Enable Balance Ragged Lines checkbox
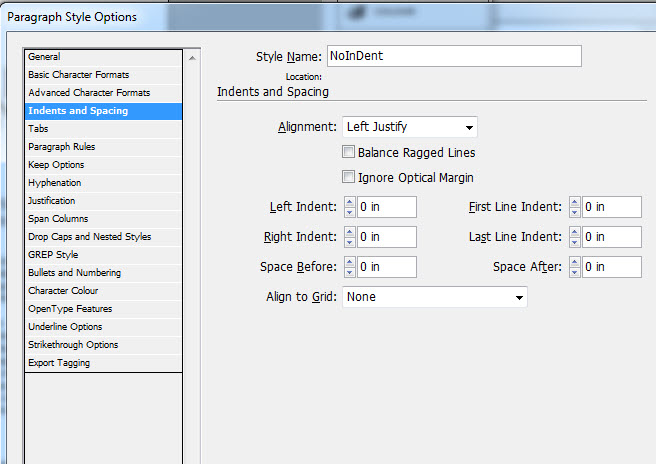The image size is (656, 464). click(x=349, y=153)
